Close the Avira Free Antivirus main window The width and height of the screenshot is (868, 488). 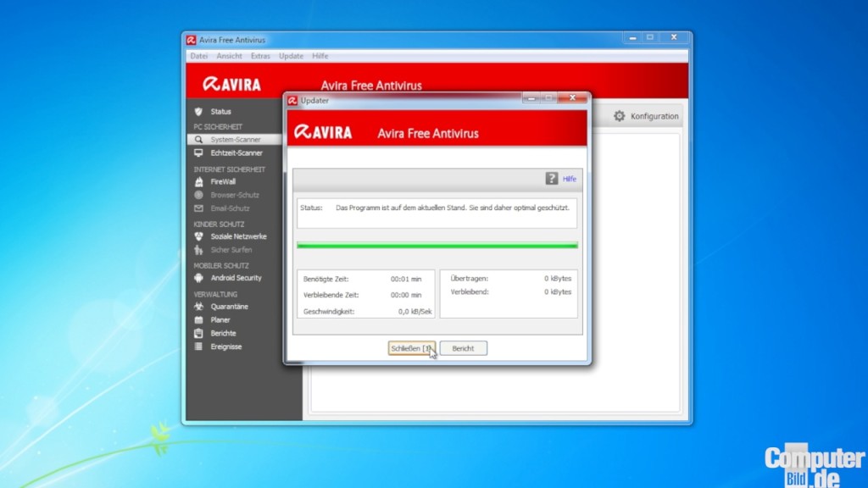[x=674, y=37]
